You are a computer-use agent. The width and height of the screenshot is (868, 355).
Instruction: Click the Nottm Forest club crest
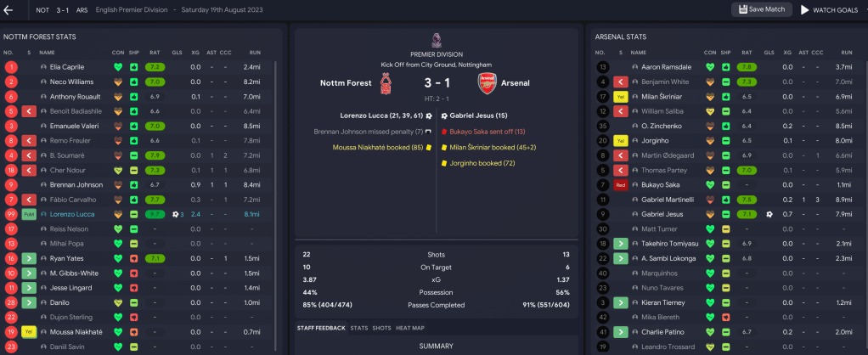387,83
